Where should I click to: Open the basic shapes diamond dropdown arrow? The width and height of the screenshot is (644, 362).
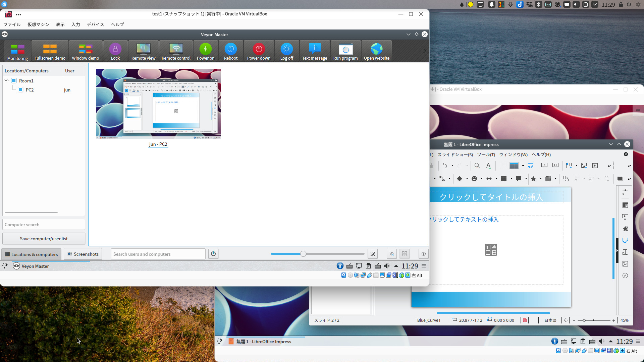click(x=467, y=179)
